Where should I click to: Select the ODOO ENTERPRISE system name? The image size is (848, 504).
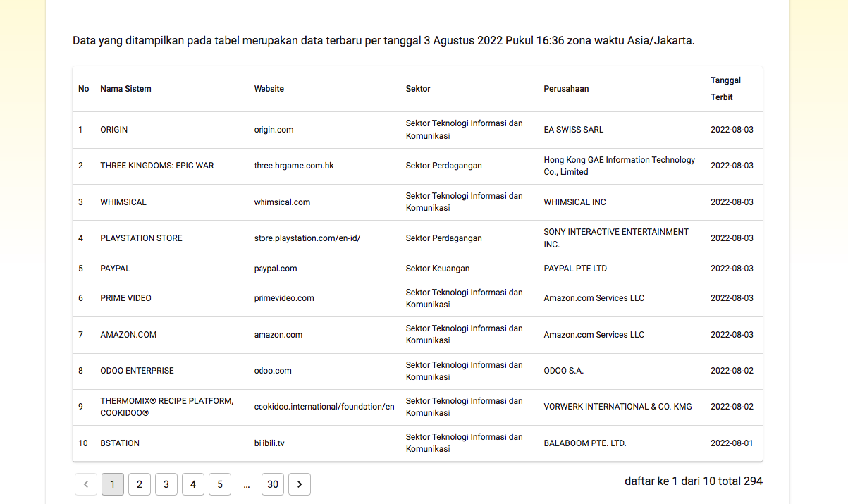tap(137, 371)
